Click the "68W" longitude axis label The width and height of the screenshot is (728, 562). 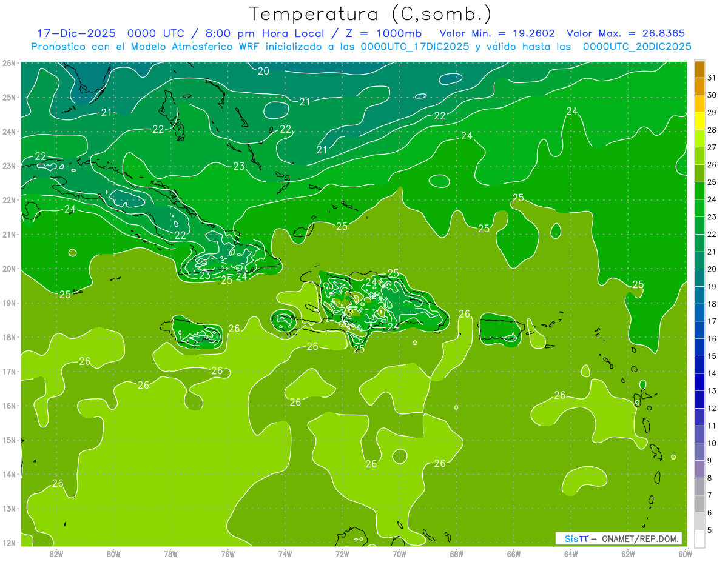pos(457,553)
